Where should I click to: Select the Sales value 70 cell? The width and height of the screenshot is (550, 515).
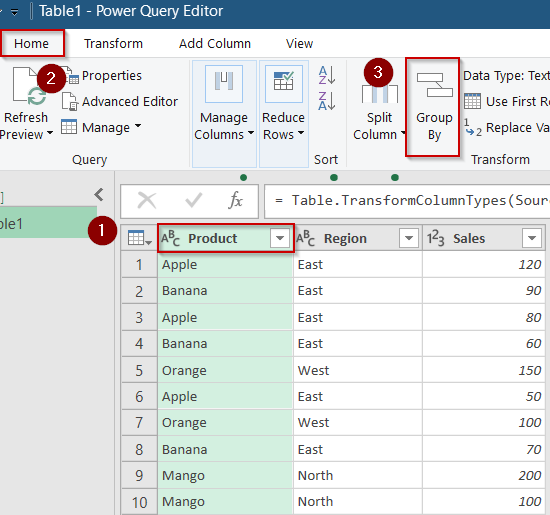pos(484,449)
